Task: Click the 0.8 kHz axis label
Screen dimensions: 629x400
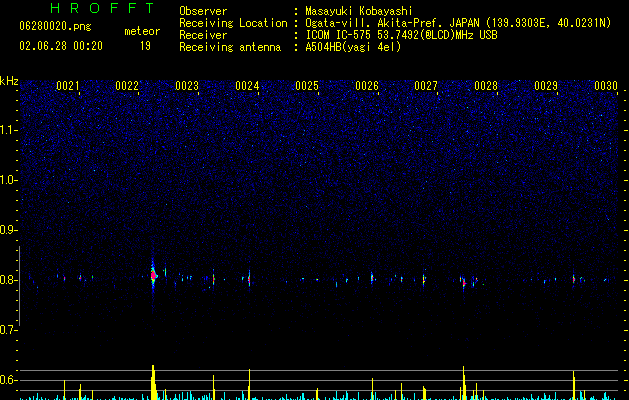Action: pyautogui.click(x=9, y=280)
